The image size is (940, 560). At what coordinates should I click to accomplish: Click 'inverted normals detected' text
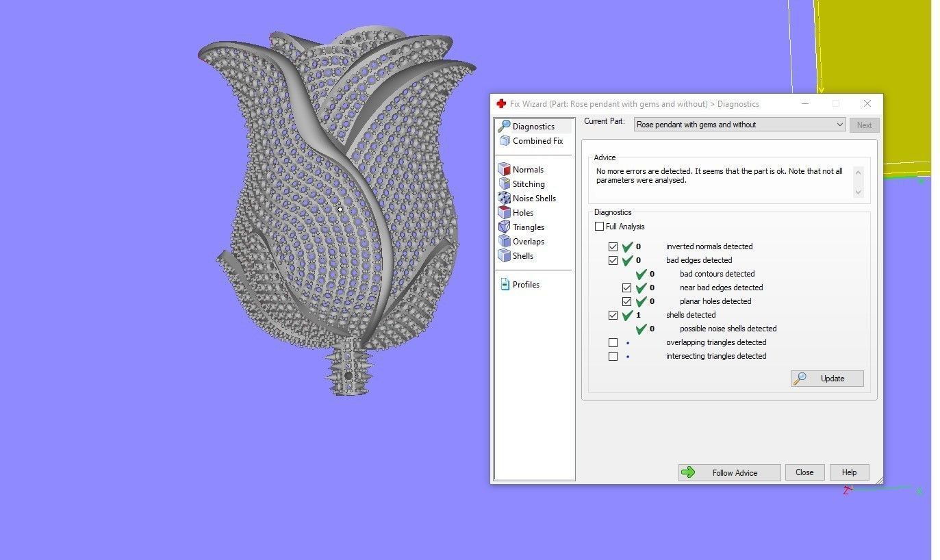[709, 246]
